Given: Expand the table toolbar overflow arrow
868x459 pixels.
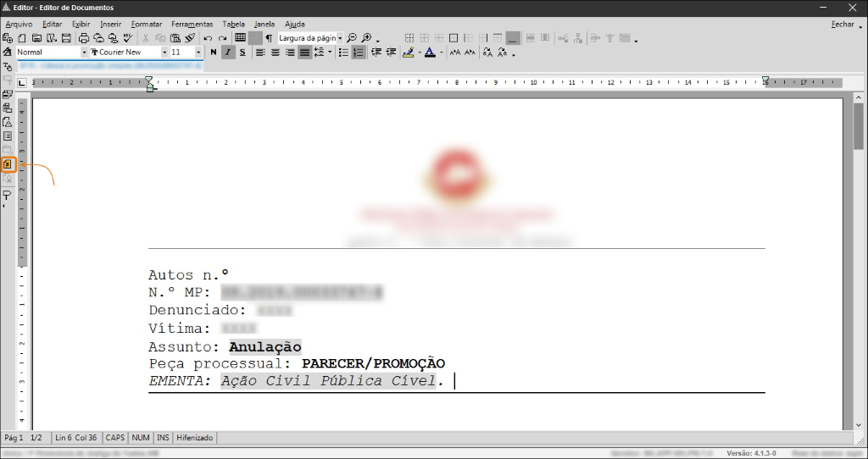Looking at the screenshot, I should 636,41.
